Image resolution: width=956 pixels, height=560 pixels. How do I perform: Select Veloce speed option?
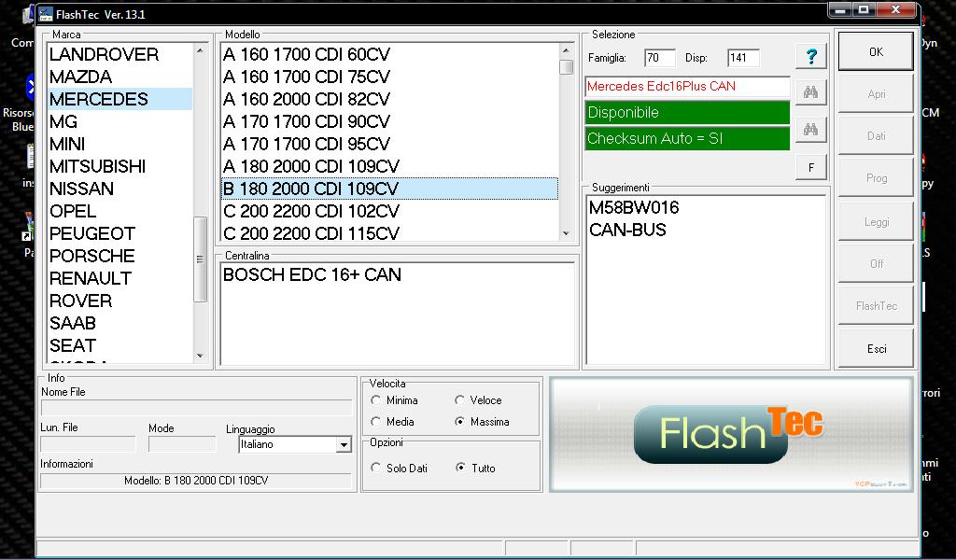click(459, 400)
